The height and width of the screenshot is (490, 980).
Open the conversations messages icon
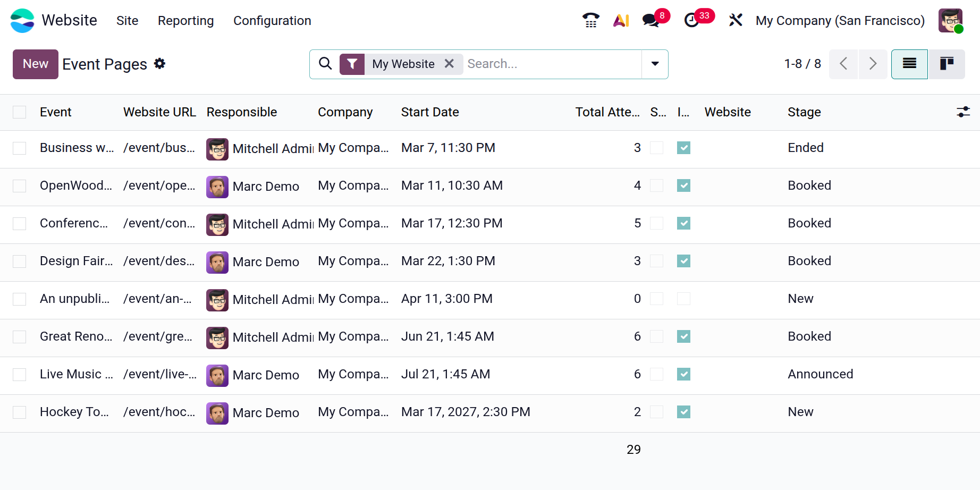pos(650,20)
